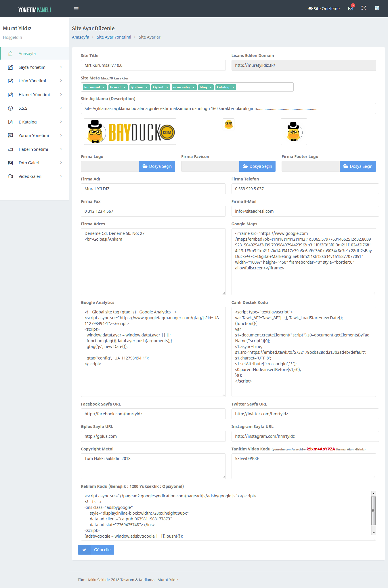Open Haber Yönetimi menu item
The image size is (388, 588).
point(35,149)
